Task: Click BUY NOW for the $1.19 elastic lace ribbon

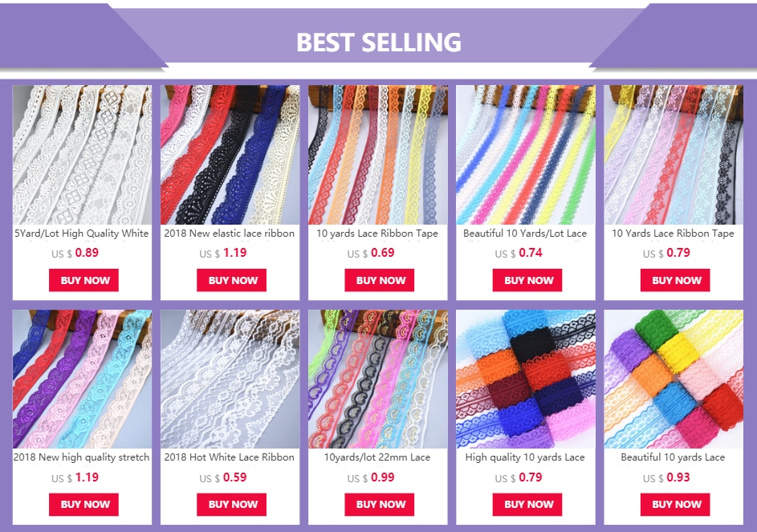Action: point(231,280)
